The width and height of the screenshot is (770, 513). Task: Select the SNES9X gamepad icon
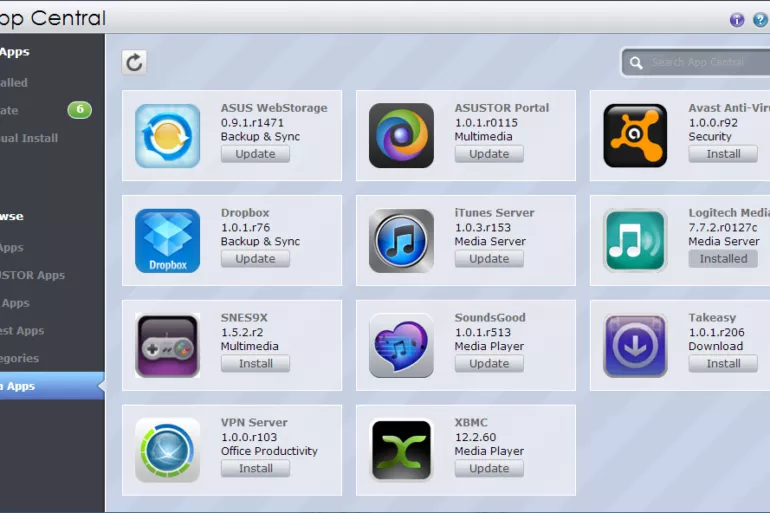coord(167,346)
